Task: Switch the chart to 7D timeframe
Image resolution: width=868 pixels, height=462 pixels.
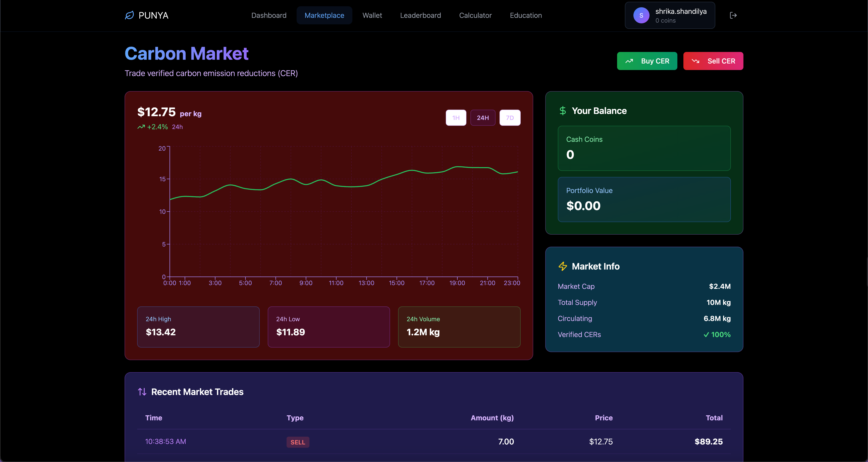Action: point(510,117)
